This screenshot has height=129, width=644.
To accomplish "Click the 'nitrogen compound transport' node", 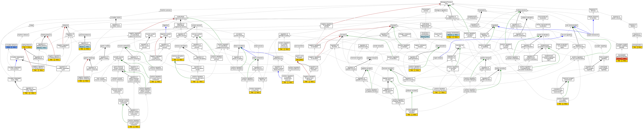I will tap(405, 35).
